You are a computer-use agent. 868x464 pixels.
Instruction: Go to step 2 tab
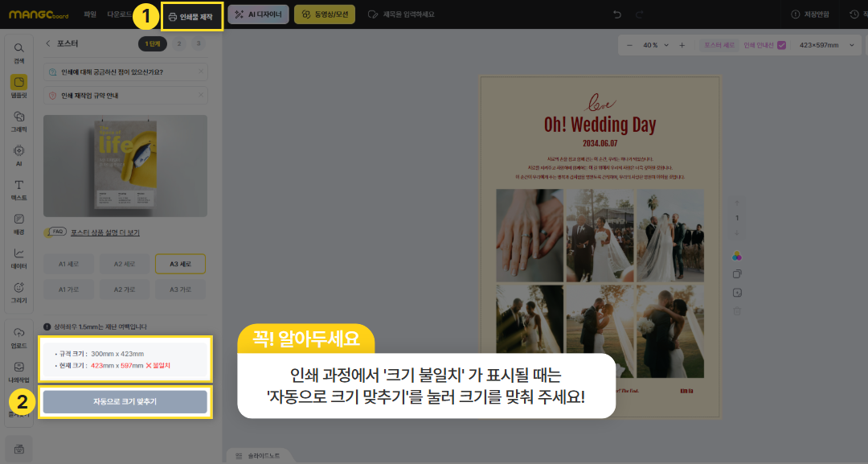pyautogui.click(x=178, y=43)
